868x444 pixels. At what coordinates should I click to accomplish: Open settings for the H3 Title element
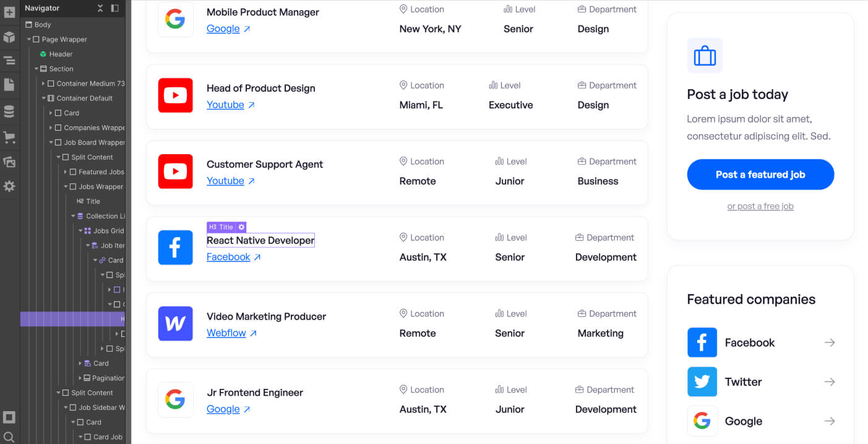tap(240, 227)
